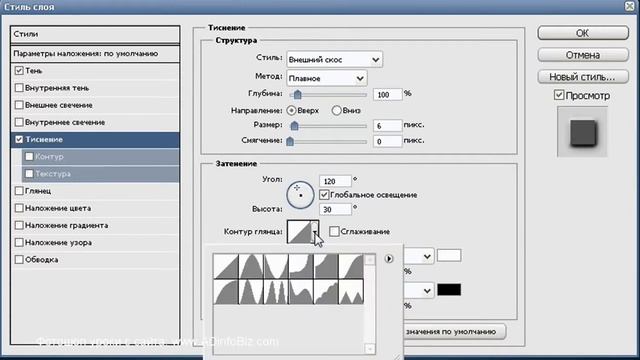Toggle the Просмотр preview checkbox
The image size is (640, 360).
(x=559, y=95)
